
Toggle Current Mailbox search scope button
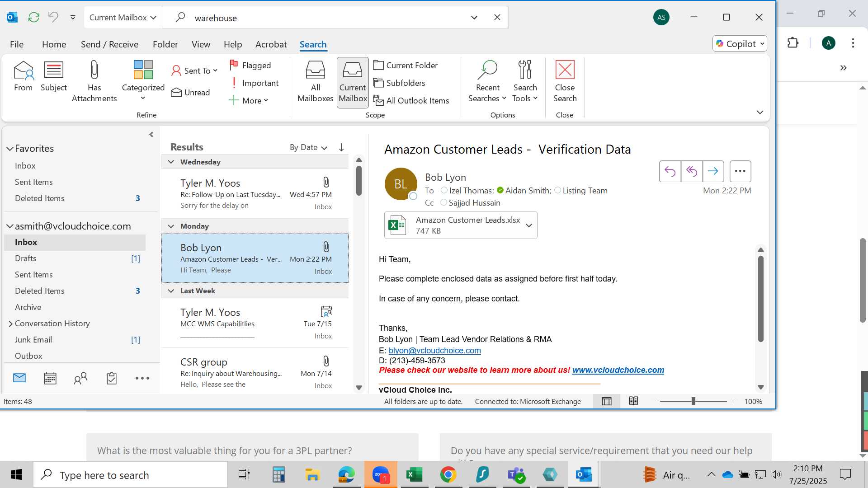353,82
